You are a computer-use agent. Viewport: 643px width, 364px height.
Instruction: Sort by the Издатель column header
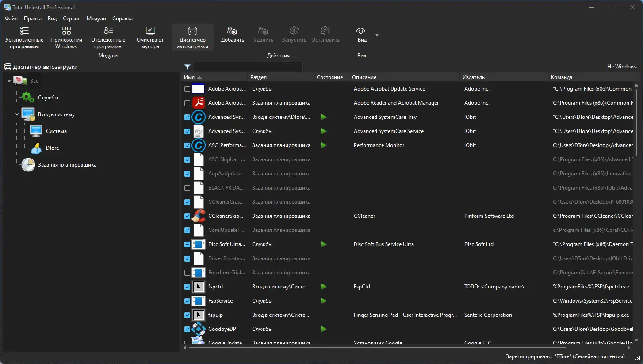click(504, 77)
